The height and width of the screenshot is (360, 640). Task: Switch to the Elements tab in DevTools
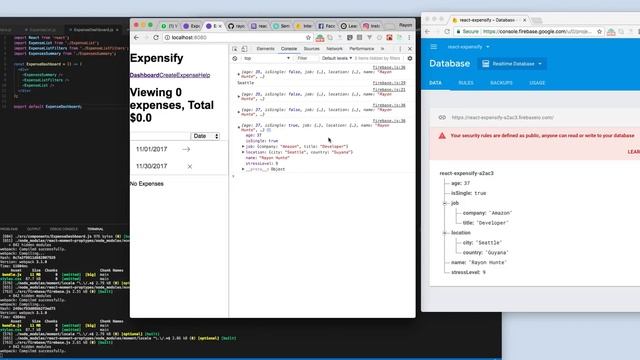265,49
